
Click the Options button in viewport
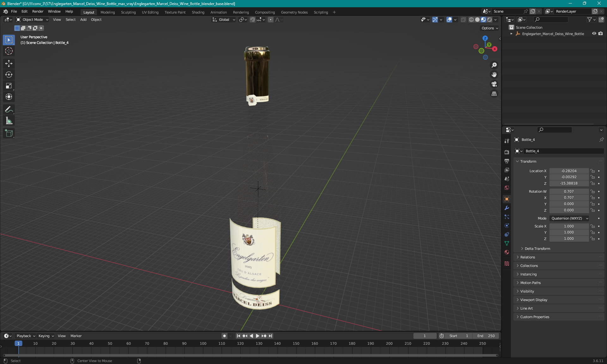pos(490,28)
